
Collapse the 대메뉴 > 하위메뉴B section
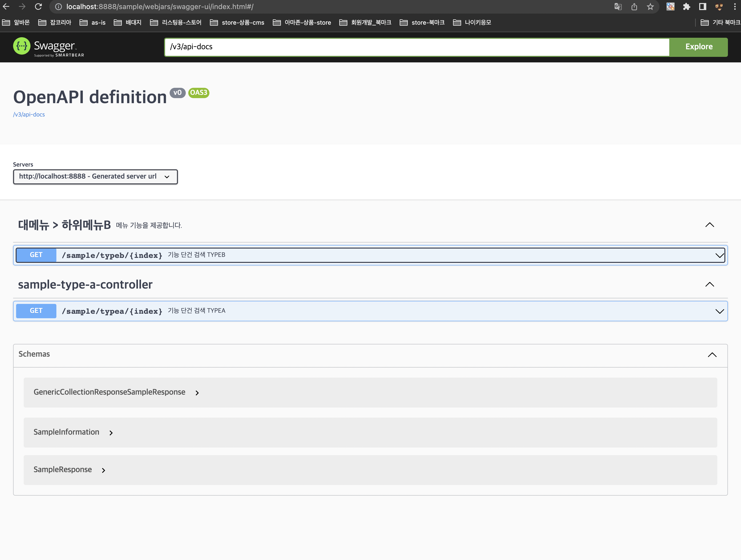pos(710,225)
